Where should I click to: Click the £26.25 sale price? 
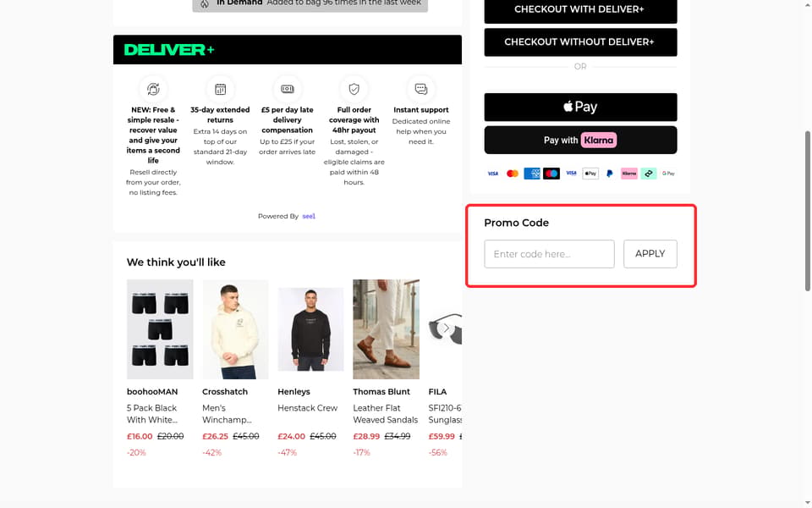coord(215,437)
